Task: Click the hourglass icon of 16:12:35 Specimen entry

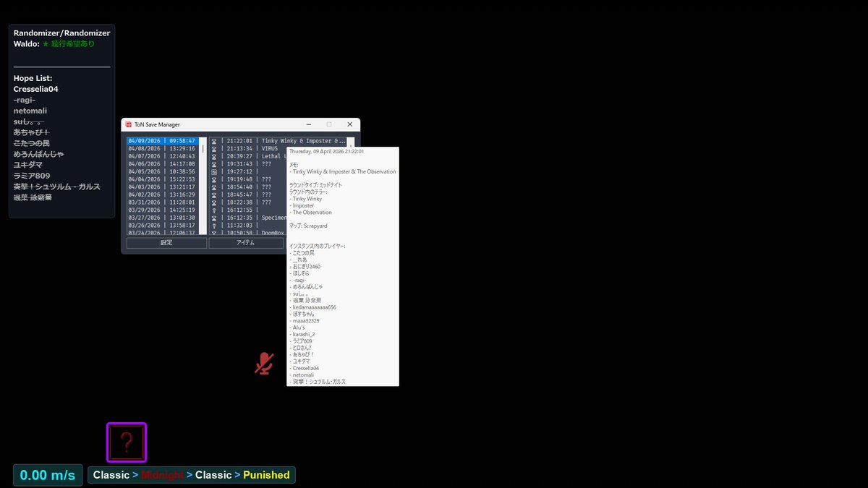Action: (x=214, y=218)
